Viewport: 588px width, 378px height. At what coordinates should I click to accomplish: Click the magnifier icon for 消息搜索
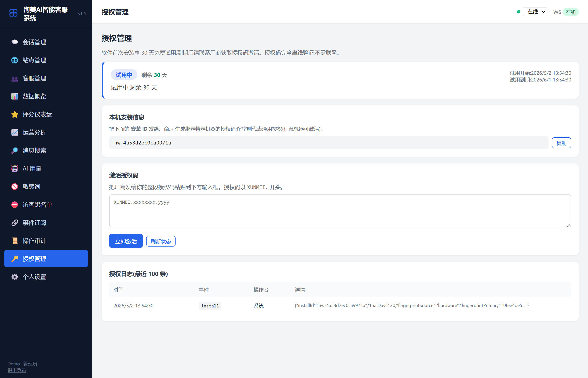(x=14, y=150)
